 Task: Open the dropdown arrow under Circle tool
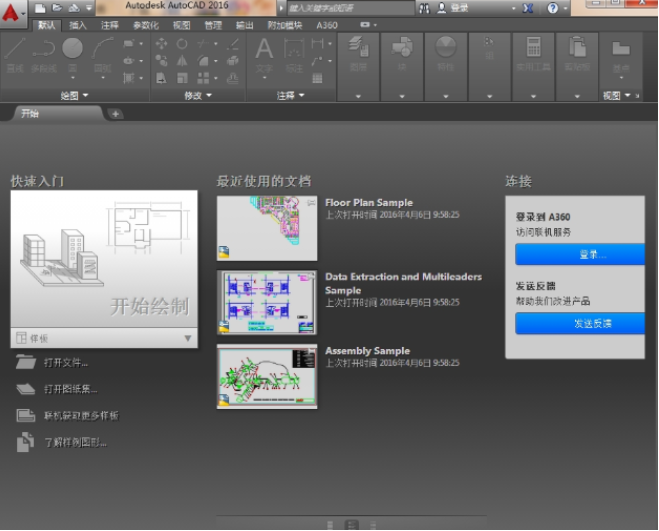[72, 78]
